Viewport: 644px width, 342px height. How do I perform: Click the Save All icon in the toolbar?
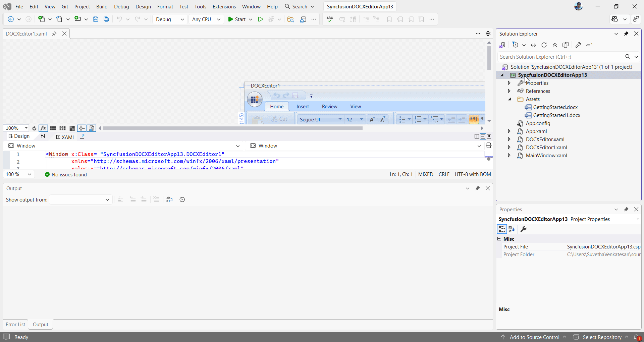pyautogui.click(x=106, y=19)
